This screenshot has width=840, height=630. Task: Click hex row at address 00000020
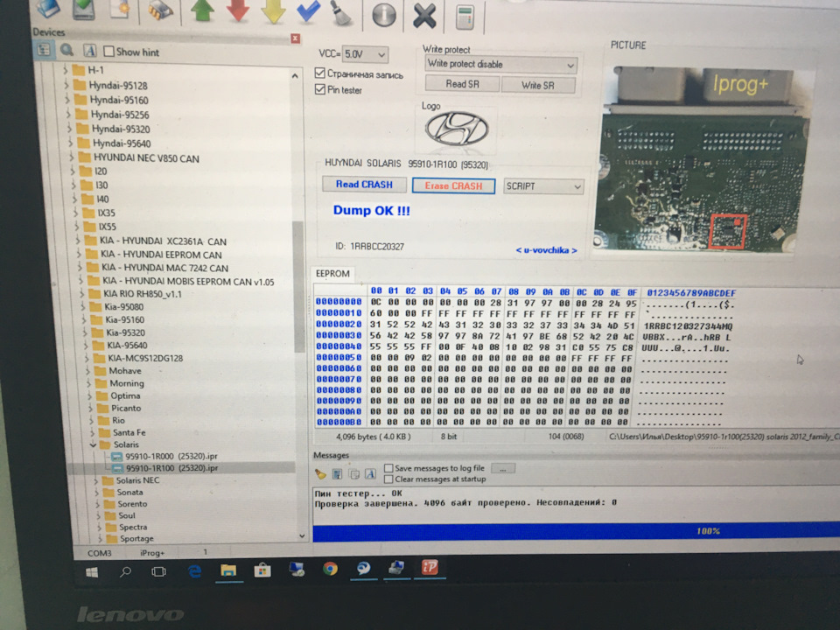[x=525, y=325]
